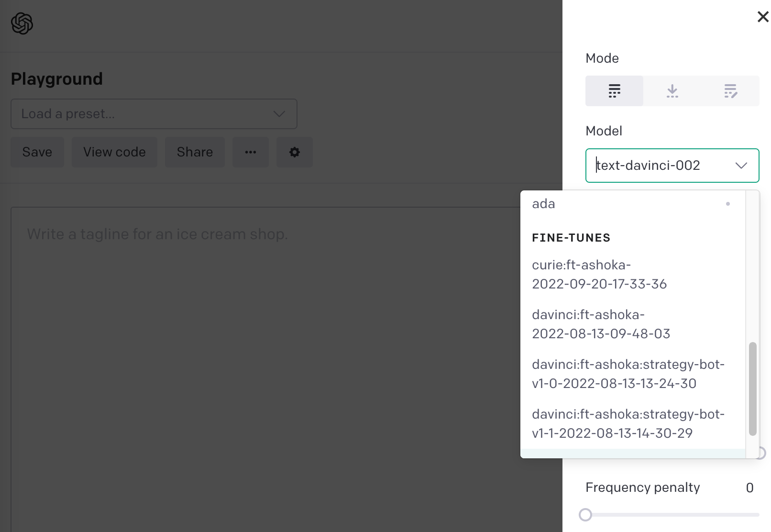
Task: Click the Model label
Action: coord(604,131)
